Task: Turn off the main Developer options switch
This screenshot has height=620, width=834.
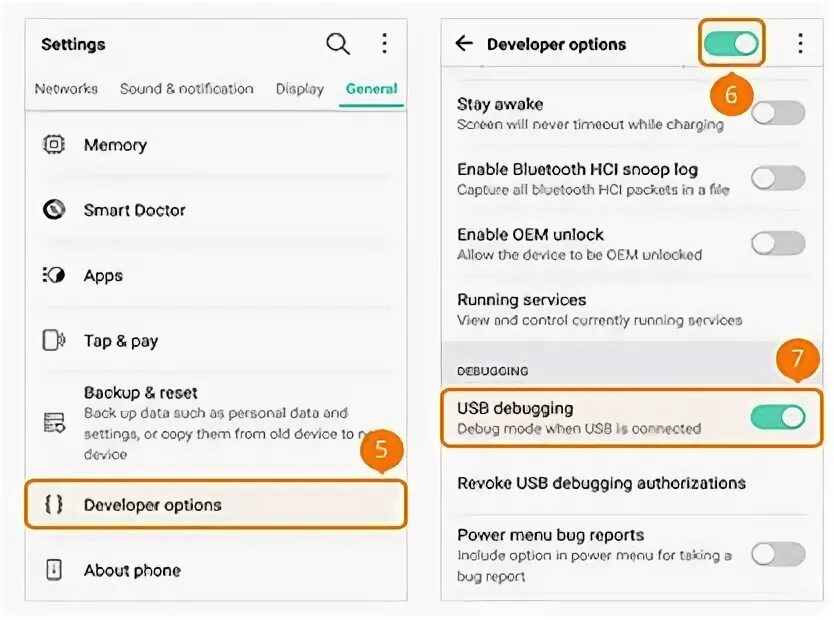Action: pyautogui.click(x=731, y=44)
